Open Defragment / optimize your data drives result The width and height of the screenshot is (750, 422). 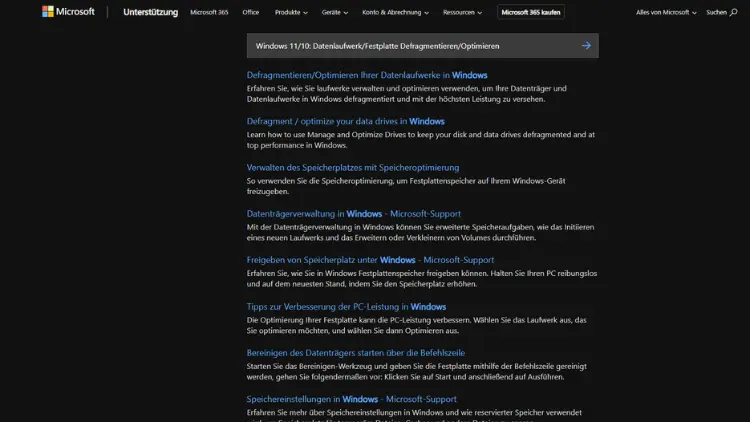click(345, 122)
